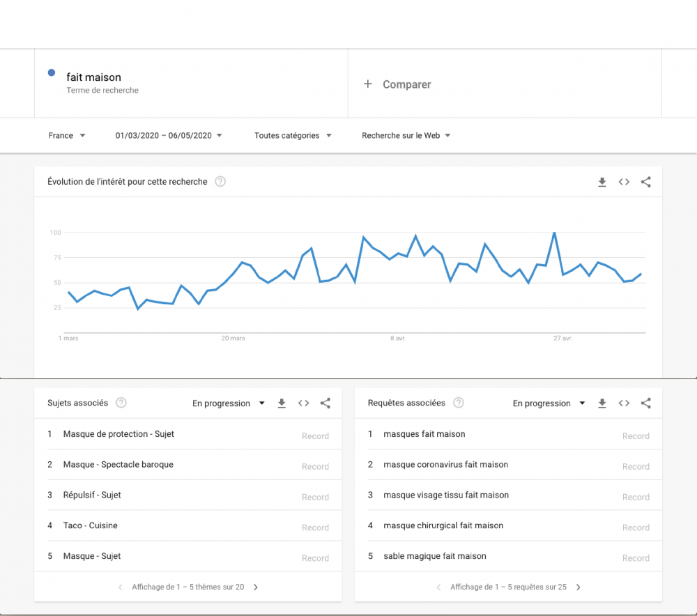Download Requêtes associées data
This screenshot has width=697, height=616.
tap(602, 403)
